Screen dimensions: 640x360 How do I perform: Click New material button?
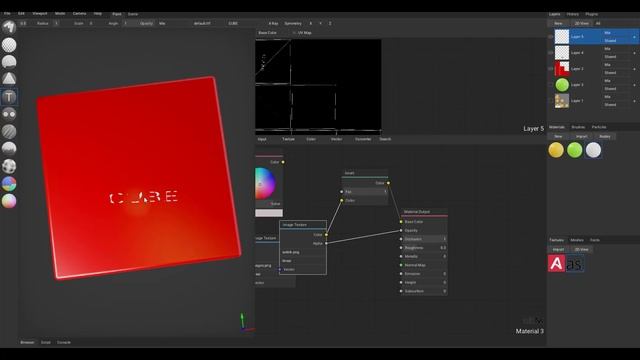coord(558,136)
